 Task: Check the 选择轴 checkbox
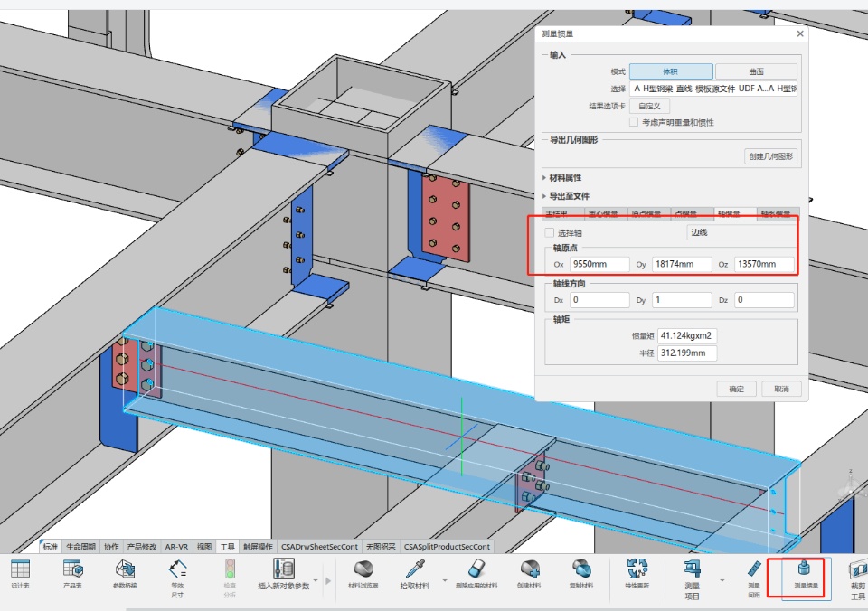coord(549,232)
